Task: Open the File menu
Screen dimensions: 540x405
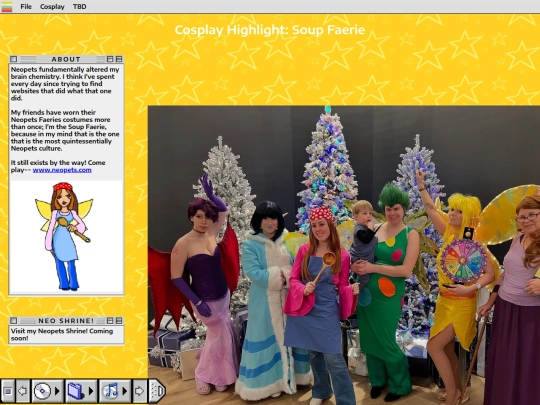Action: click(26, 7)
